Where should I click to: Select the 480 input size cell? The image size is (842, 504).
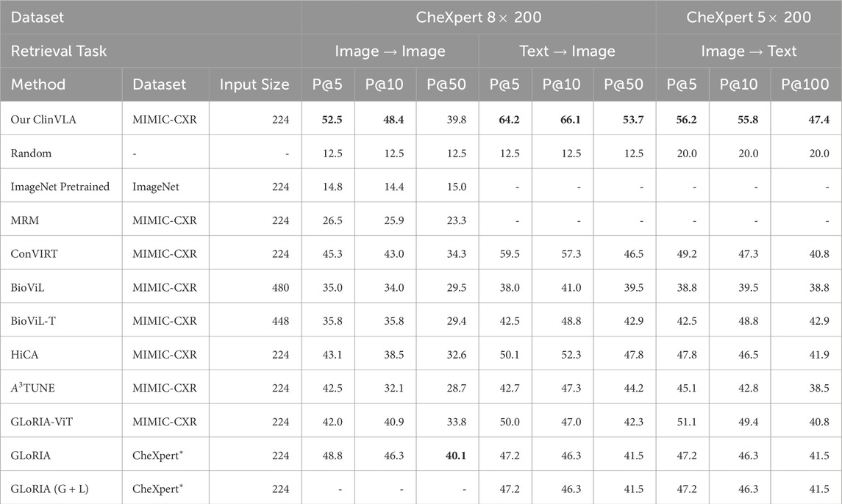coord(280,287)
